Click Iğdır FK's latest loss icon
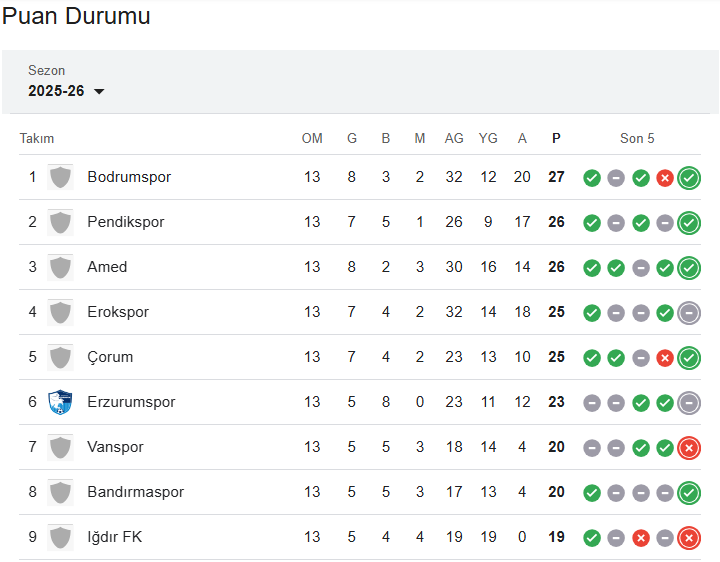This screenshot has width=720, height=562. pos(689,538)
